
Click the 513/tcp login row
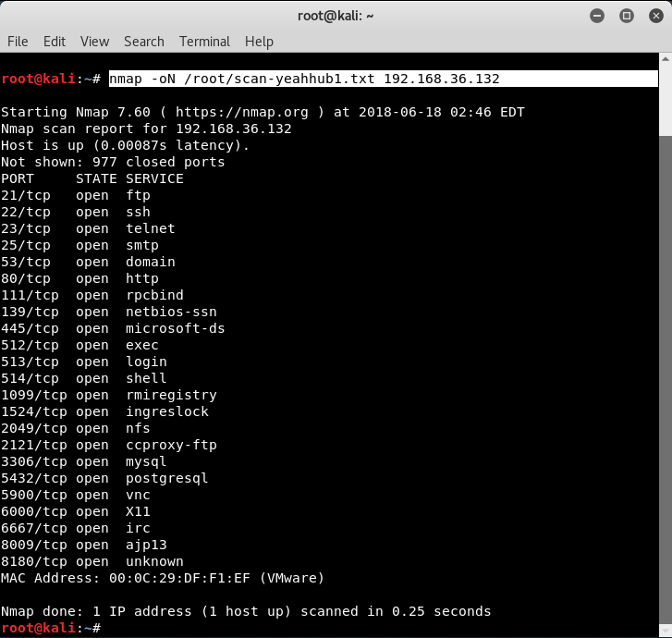click(84, 362)
